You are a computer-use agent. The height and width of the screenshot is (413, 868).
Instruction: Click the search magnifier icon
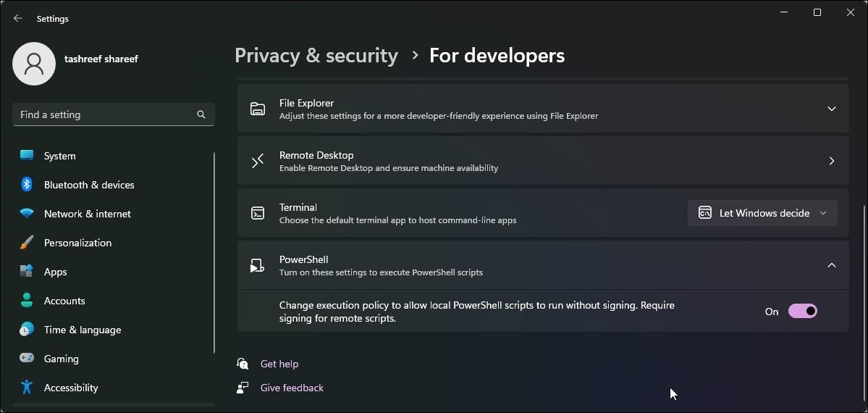tap(201, 114)
